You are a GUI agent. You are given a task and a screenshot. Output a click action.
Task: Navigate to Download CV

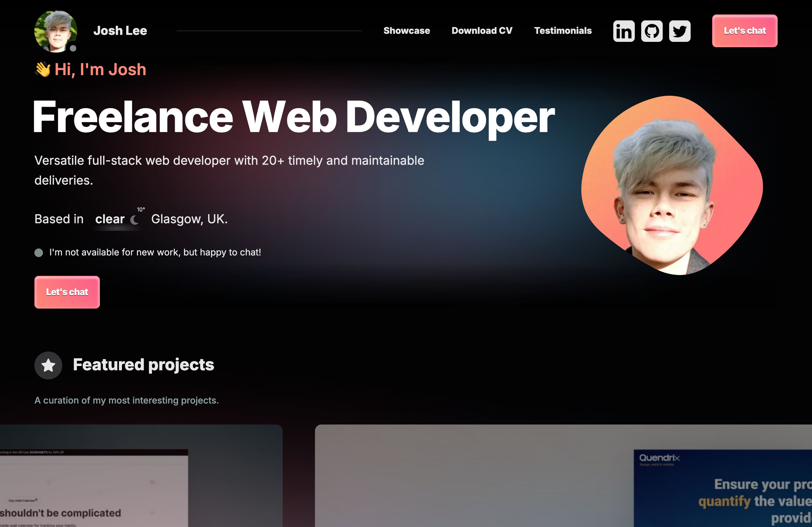click(482, 31)
